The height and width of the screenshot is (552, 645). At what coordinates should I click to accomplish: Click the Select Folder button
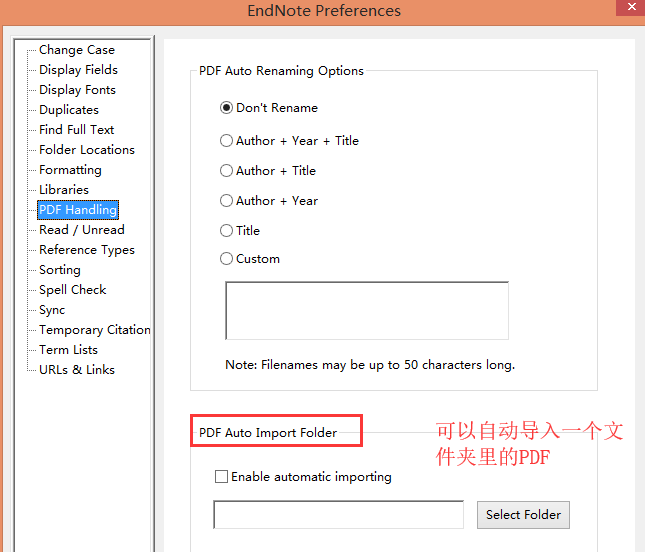523,515
